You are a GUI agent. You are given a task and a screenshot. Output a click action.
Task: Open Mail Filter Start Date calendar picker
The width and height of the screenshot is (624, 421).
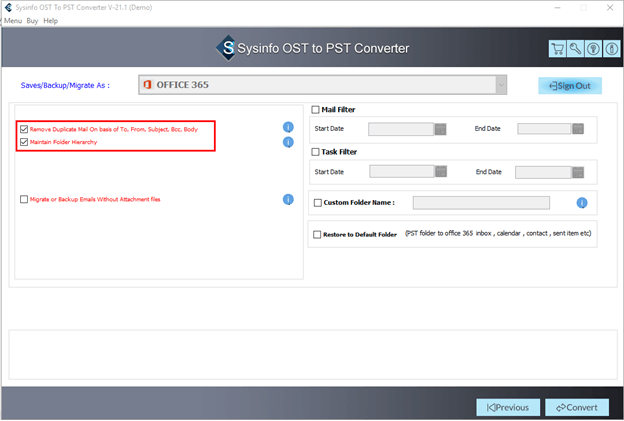[x=441, y=129]
